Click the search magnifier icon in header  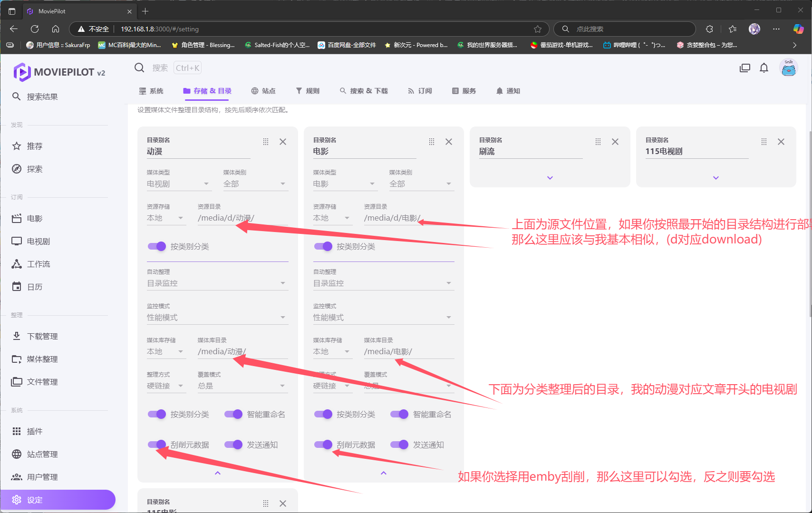(x=139, y=68)
